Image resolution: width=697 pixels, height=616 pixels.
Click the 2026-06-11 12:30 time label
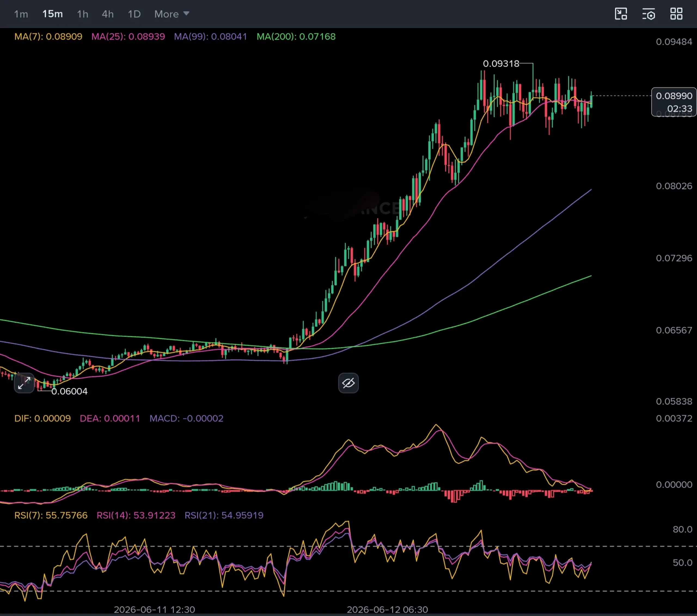click(x=154, y=609)
